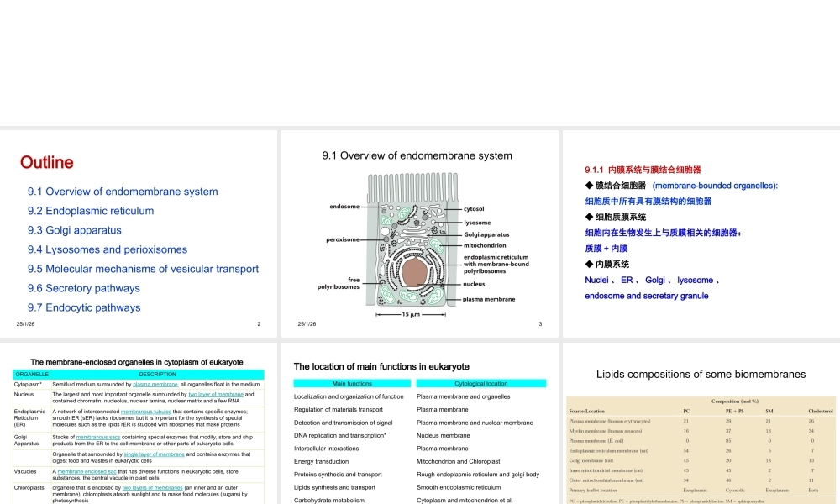Click the 'mitochondrion' label on the cell diagram

point(485,245)
